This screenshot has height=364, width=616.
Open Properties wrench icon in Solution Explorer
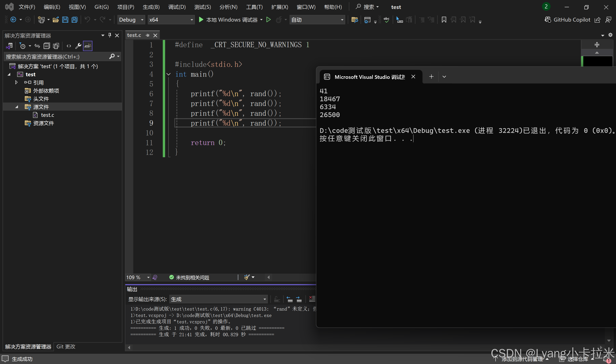click(78, 46)
